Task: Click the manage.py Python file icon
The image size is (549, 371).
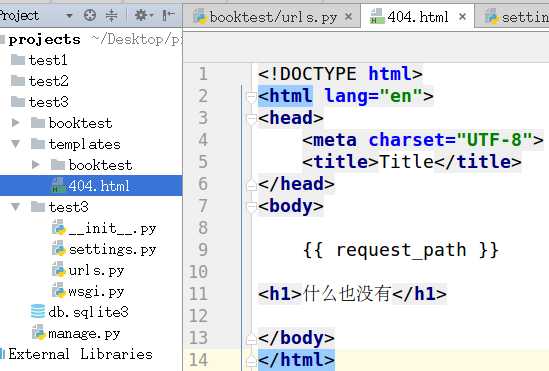Action: (x=39, y=332)
